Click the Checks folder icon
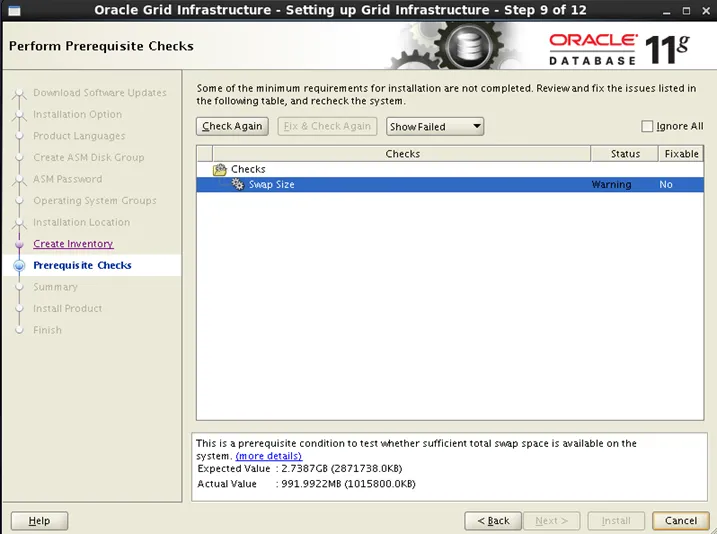717x534 pixels. point(220,170)
